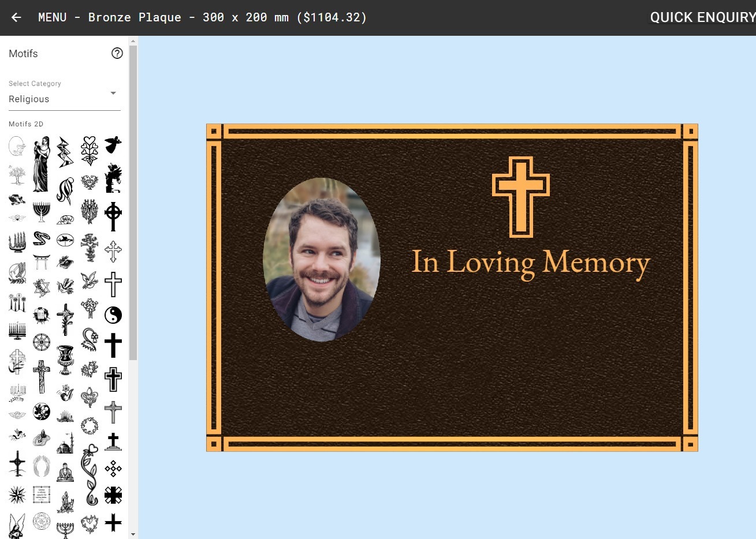Screen dimensions: 756x539
Task: Pick the plain outlined Latin cross motif
Action: click(113, 285)
